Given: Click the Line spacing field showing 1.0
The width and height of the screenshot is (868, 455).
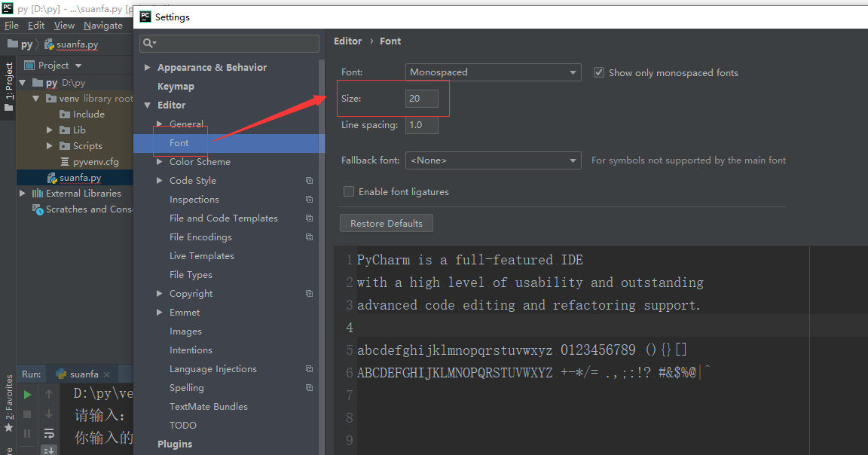Looking at the screenshot, I should click(422, 125).
